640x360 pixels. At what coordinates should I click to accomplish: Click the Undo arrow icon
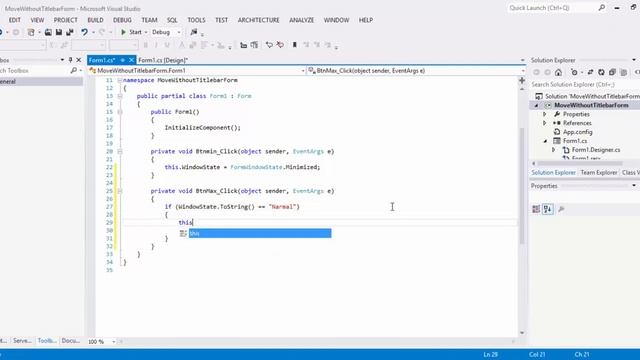tap(84, 32)
